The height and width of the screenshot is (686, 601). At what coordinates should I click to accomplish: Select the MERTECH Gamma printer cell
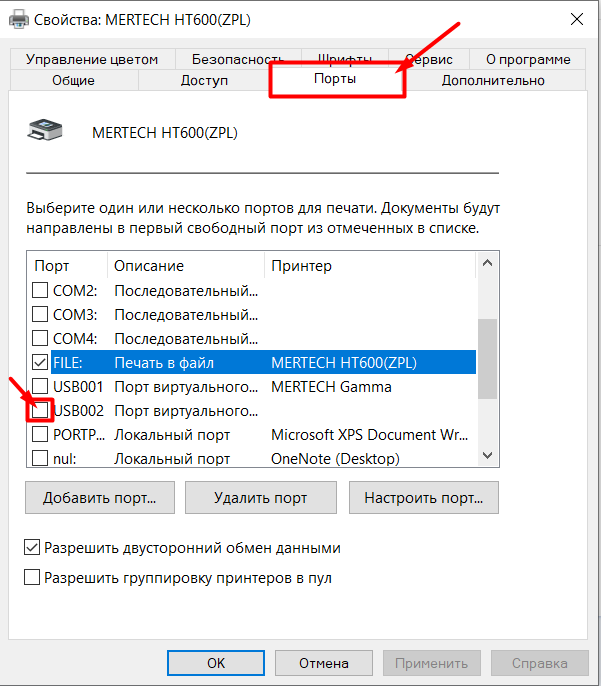point(331,387)
